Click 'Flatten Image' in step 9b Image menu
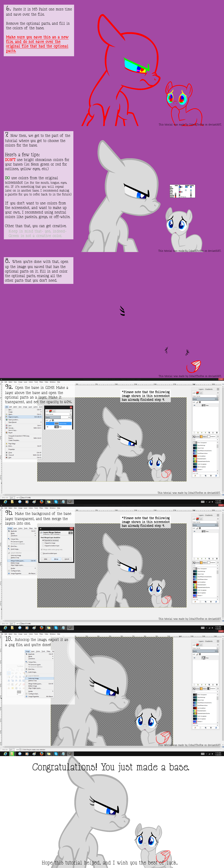Viewport: 224px width, 868px height. [x=22, y=563]
